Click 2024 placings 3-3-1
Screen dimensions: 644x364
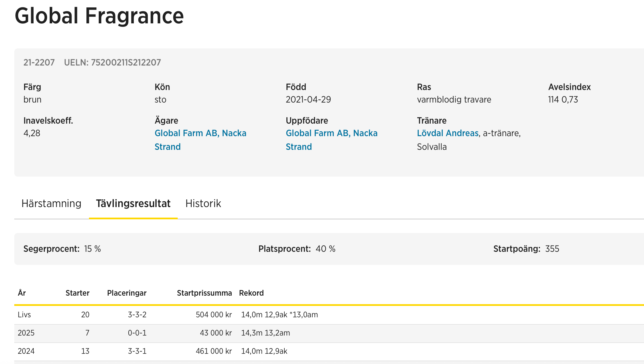pos(137,351)
